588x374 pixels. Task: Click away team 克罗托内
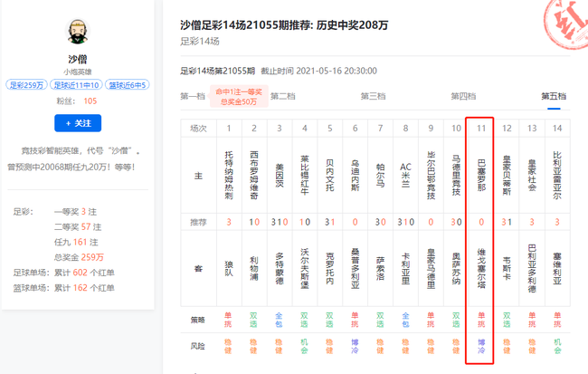330,268
